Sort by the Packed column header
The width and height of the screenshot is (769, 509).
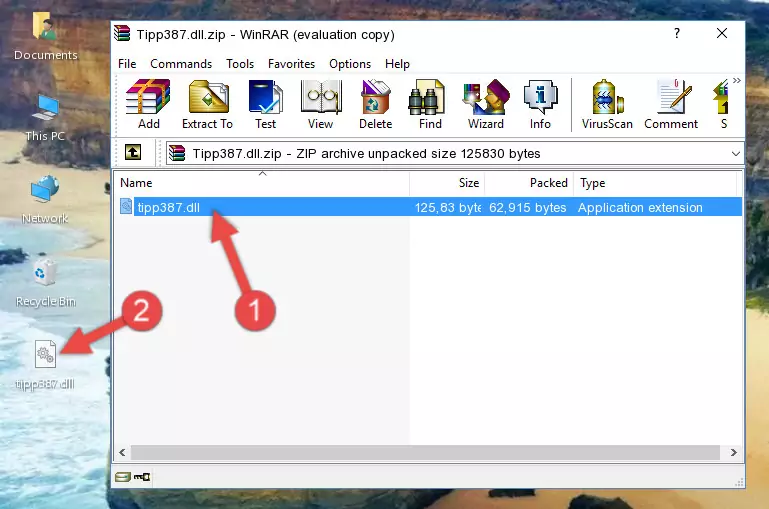[x=529, y=183]
